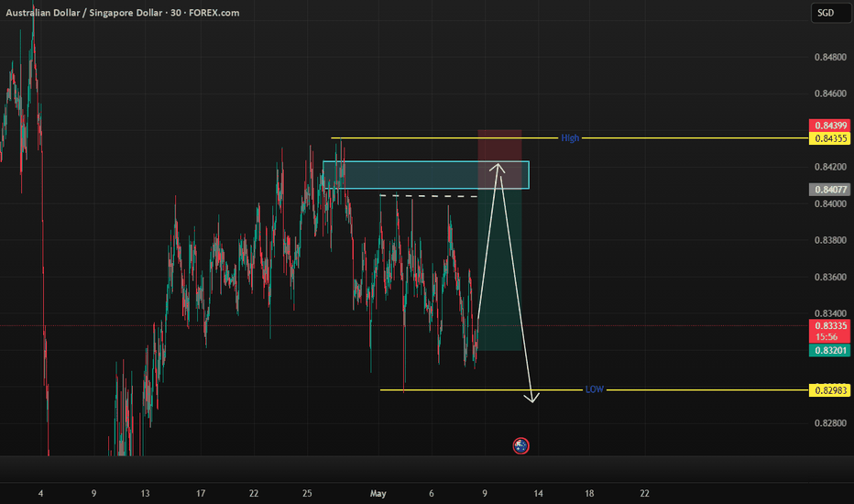Select the green 0.83201 price label

[829, 350]
